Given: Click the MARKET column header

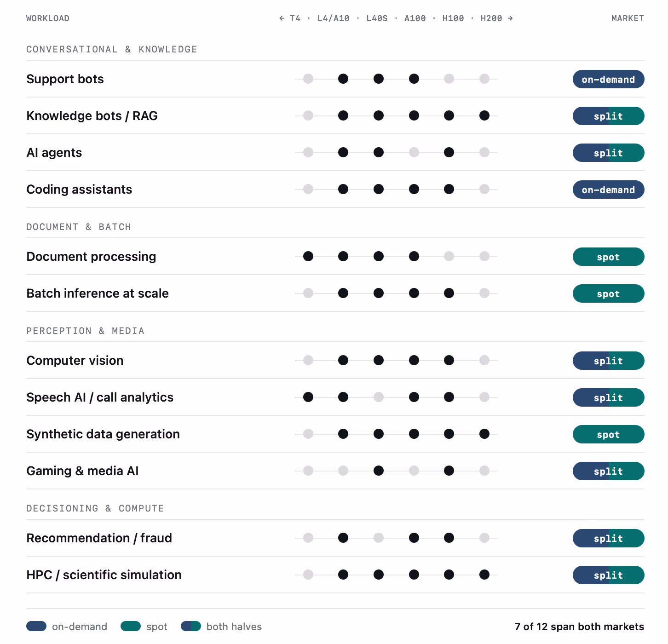Looking at the screenshot, I should click(628, 18).
